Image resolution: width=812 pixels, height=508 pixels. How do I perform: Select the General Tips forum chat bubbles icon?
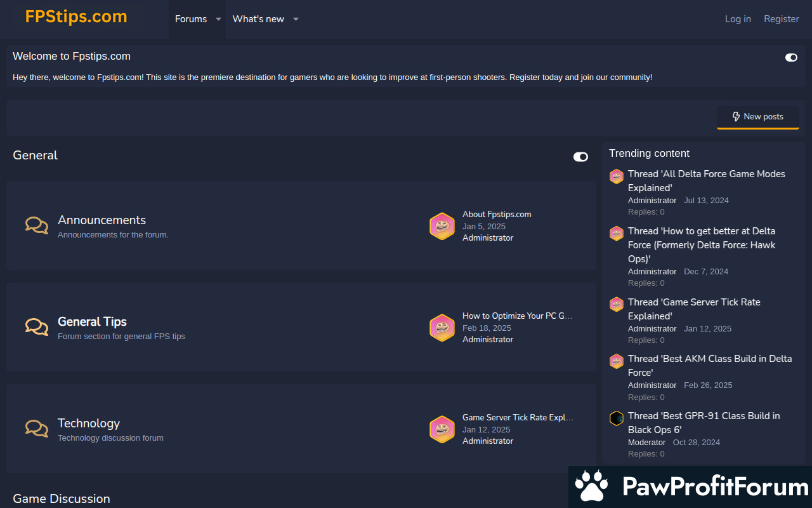point(37,327)
